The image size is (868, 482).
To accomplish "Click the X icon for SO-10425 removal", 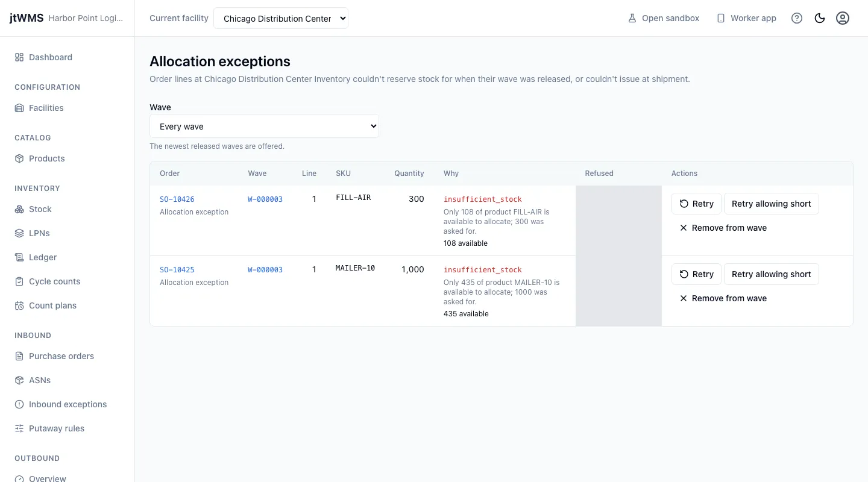I will click(x=684, y=298).
